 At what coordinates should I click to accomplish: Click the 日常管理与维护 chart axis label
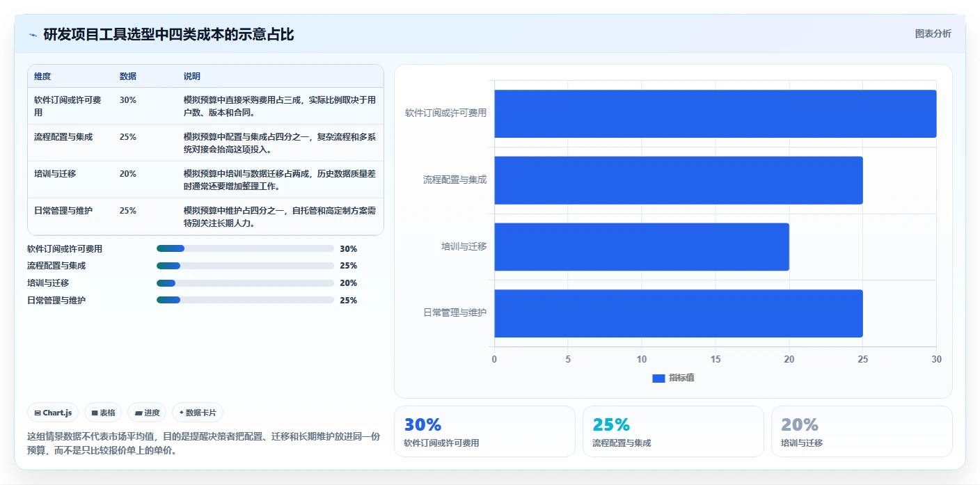[455, 313]
